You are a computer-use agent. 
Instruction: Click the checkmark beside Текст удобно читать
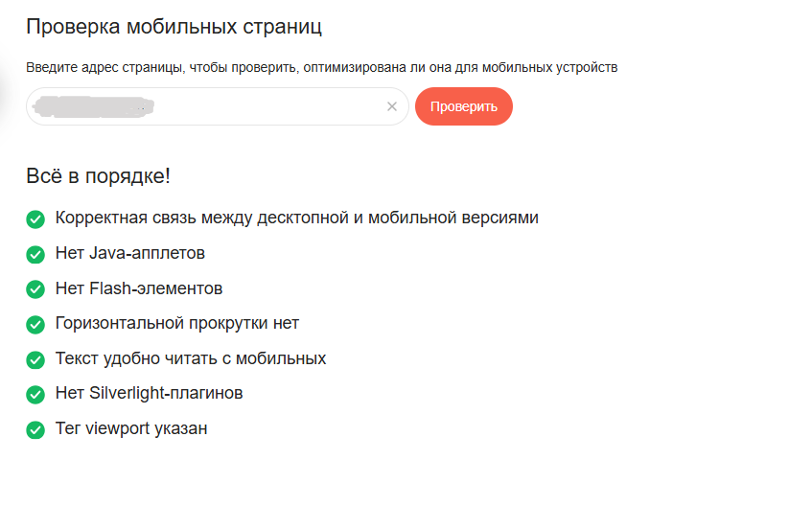pos(35,359)
